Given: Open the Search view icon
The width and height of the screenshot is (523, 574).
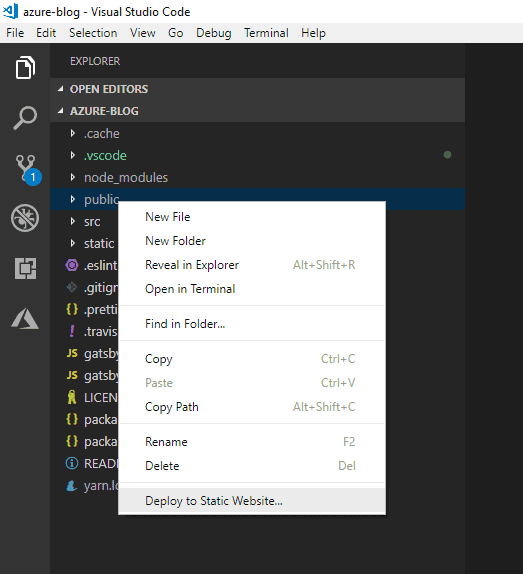Looking at the screenshot, I should click(x=25, y=118).
